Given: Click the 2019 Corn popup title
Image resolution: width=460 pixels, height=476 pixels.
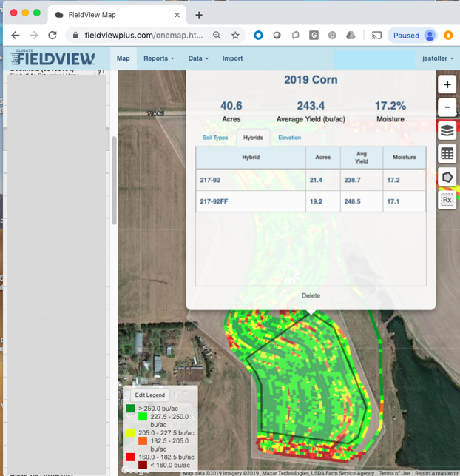Looking at the screenshot, I should coord(311,79).
